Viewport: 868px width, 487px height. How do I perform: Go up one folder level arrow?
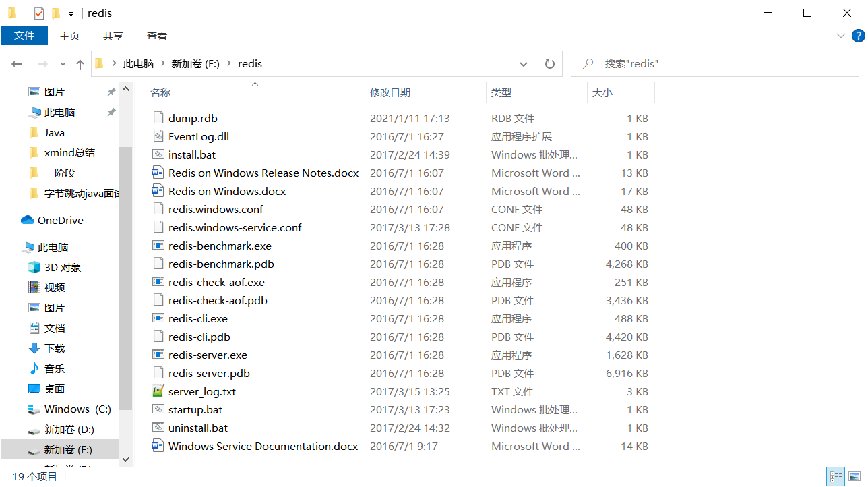(x=80, y=64)
